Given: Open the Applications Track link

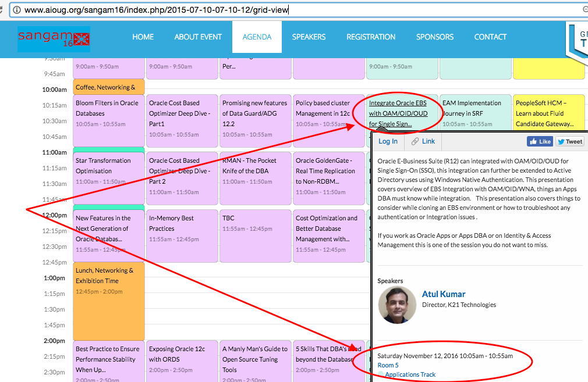Looking at the screenshot, I should click(410, 374).
